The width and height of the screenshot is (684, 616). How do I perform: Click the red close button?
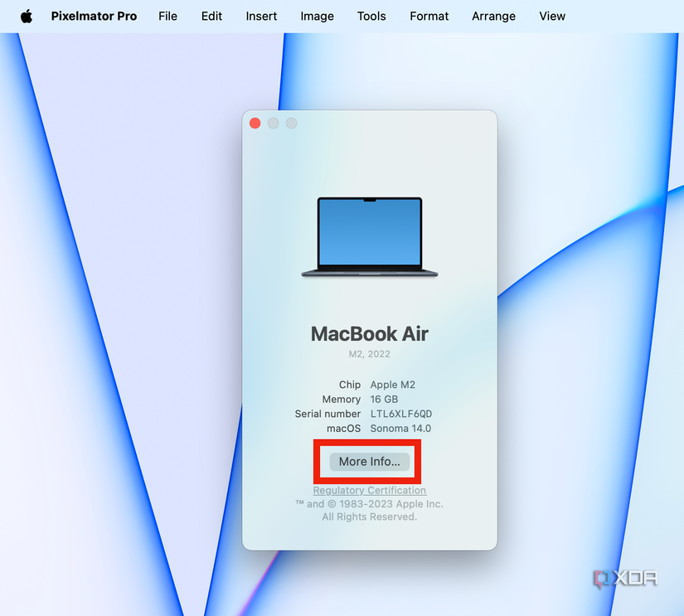coord(255,123)
